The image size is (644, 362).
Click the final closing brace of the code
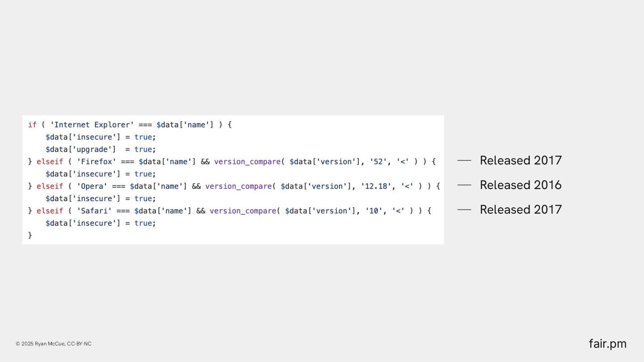[30, 235]
